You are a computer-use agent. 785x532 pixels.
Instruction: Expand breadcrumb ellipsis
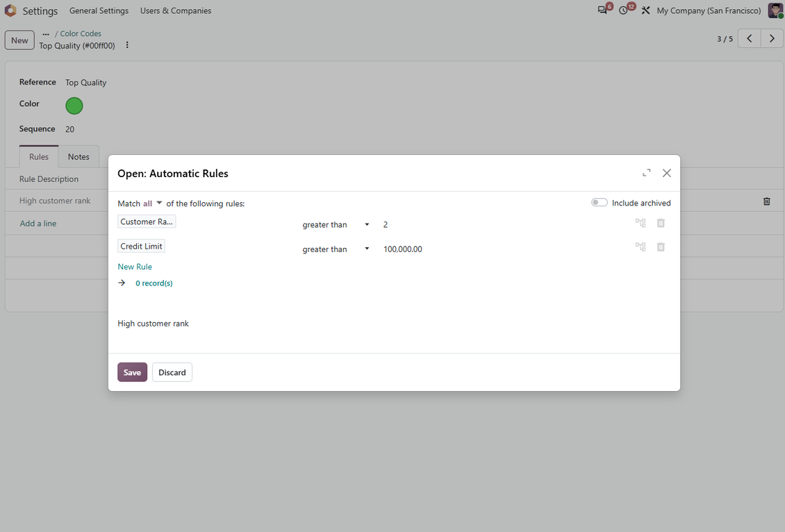click(46, 34)
